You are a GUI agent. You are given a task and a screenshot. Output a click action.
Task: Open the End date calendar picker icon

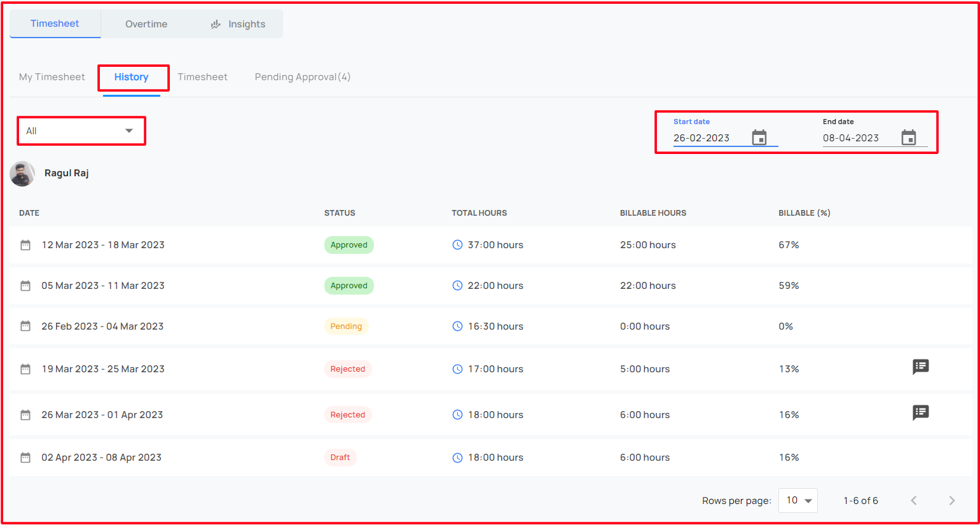pos(909,137)
